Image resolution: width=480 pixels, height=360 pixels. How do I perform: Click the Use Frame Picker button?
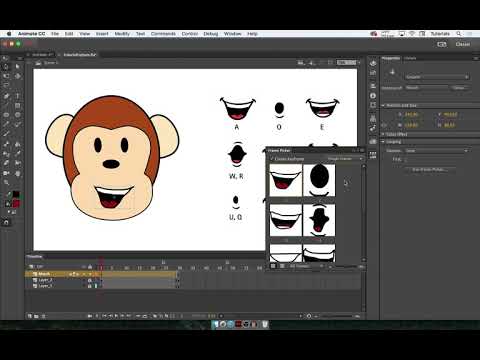point(430,170)
